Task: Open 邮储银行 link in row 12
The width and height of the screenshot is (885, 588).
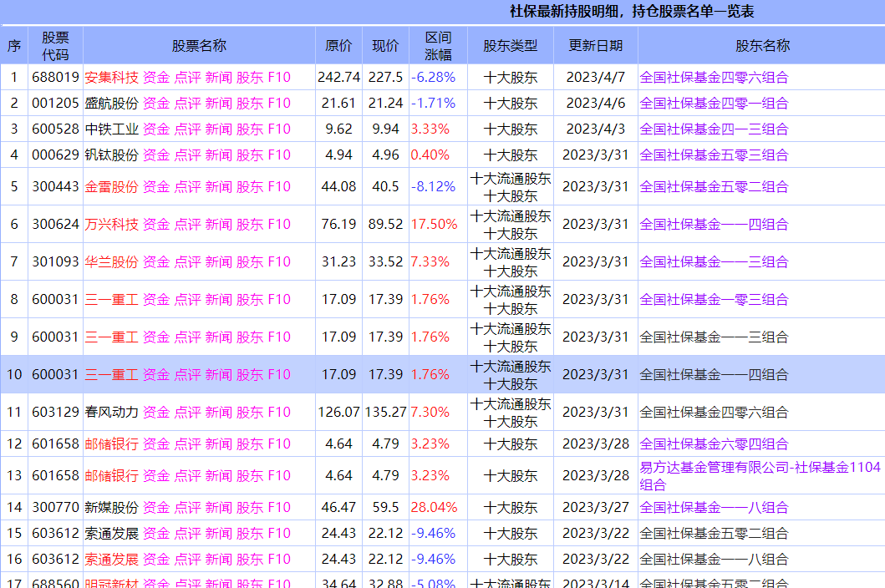Action: [111, 444]
